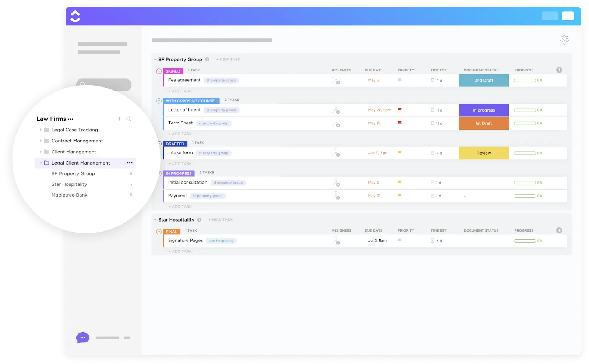Click priority flag for Initial consultation
The height and width of the screenshot is (364, 589).
pyautogui.click(x=399, y=183)
